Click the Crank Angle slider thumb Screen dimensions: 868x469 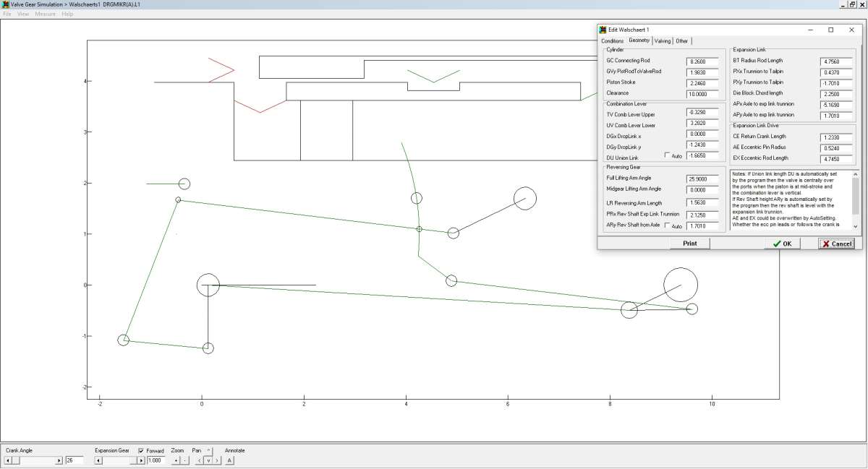tap(16, 460)
